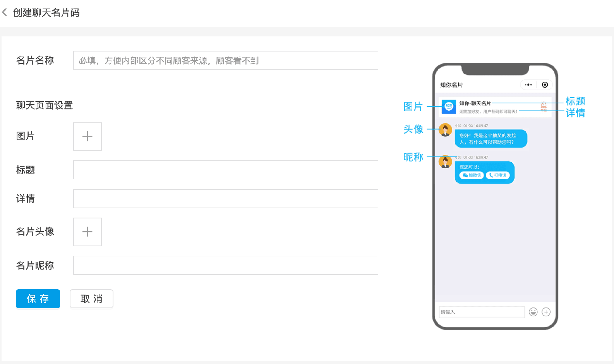
Task: Click the 名片昵称 field label
Action: (x=35, y=266)
